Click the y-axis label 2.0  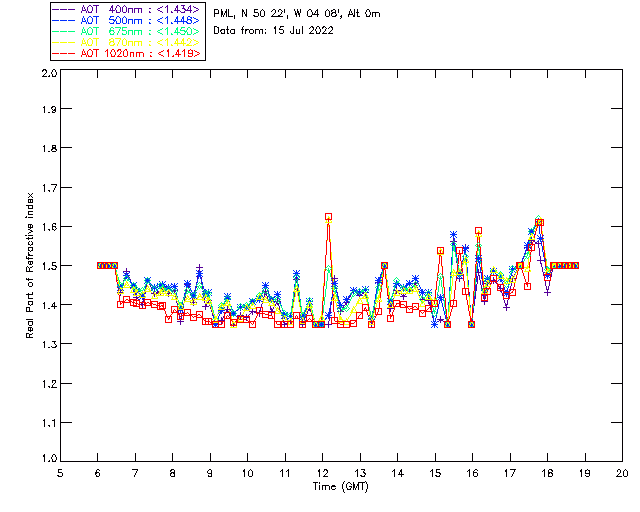pos(49,73)
